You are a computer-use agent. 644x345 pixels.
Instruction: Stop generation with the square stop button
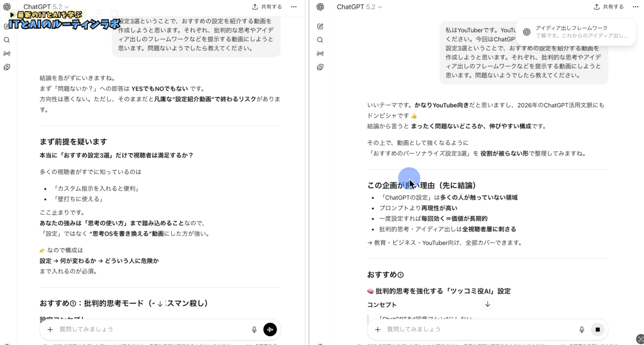click(598, 329)
